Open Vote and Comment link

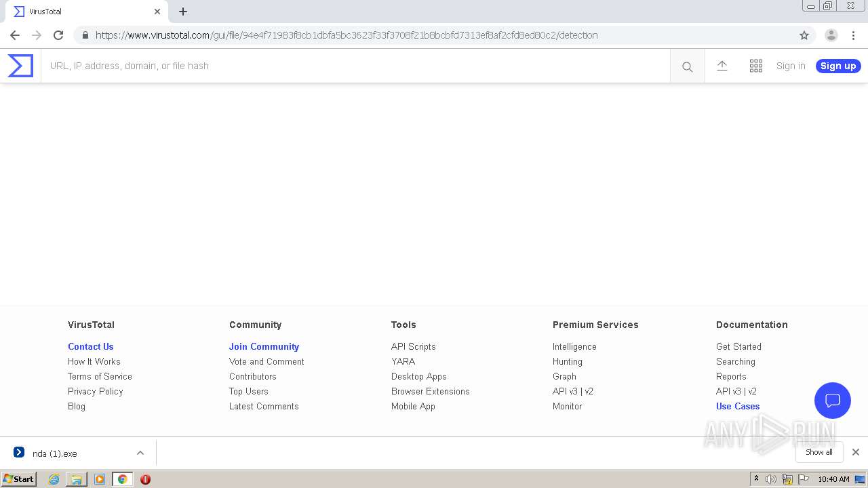(267, 361)
